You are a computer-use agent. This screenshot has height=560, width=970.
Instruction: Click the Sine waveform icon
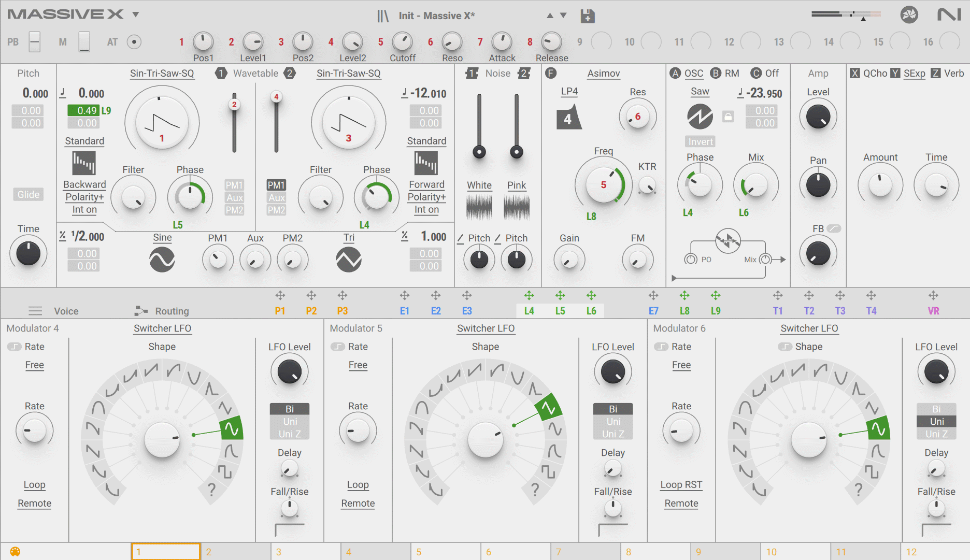pyautogui.click(x=162, y=260)
